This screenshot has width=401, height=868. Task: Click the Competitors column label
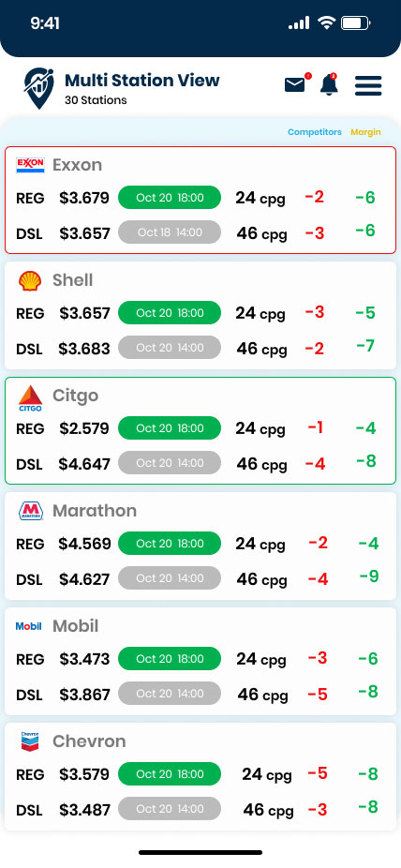click(x=315, y=132)
